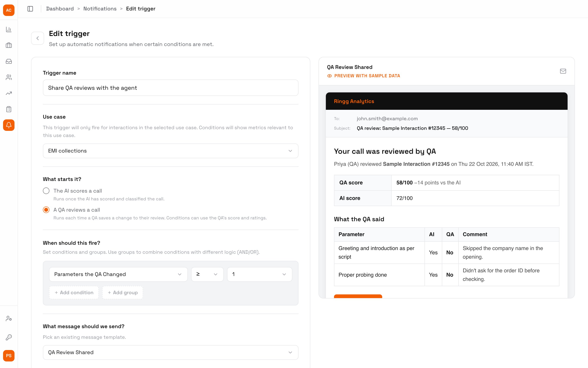Image resolution: width=588 pixels, height=368 pixels.
Task: Click the back arrow beside Edit trigger
Action: point(38,38)
